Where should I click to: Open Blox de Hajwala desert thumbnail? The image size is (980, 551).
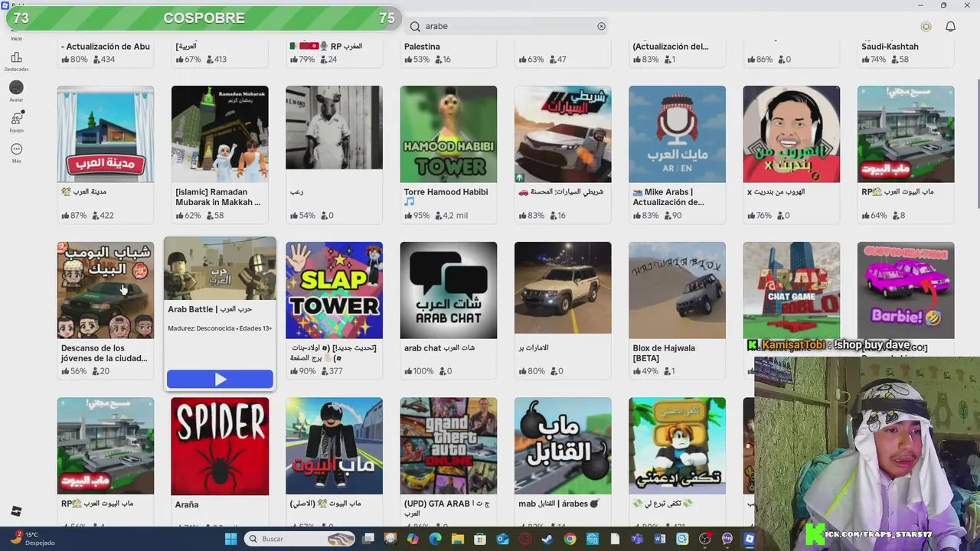click(x=677, y=290)
